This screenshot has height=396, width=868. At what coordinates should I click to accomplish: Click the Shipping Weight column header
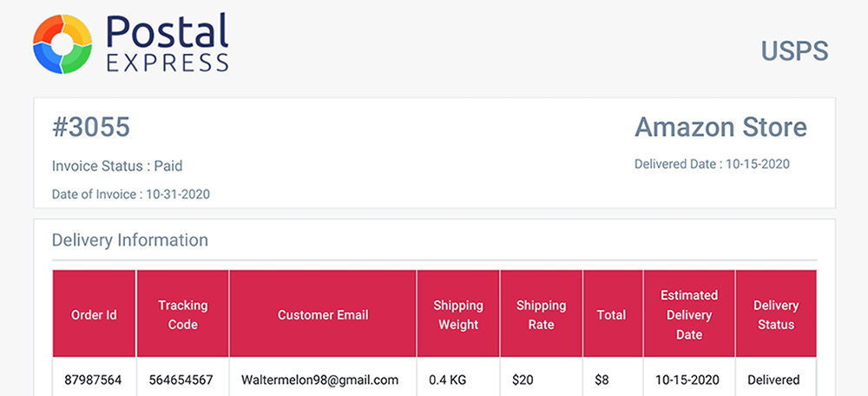coord(458,314)
